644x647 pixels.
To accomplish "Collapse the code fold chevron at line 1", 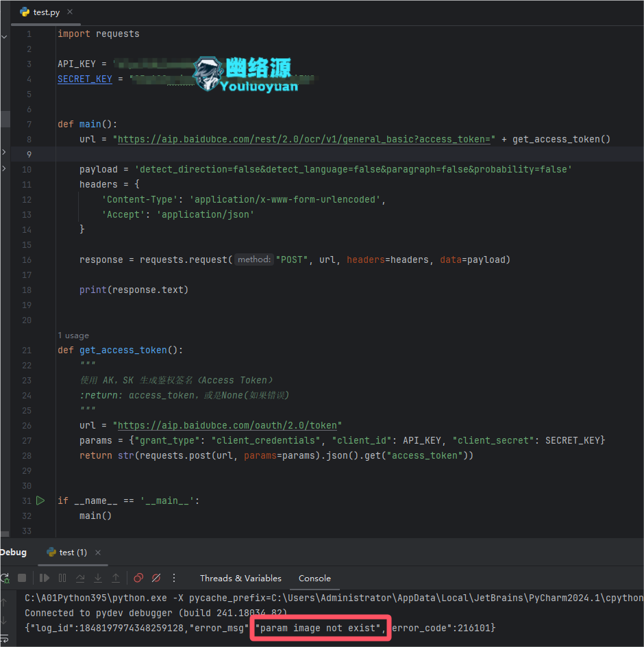I will [x=4, y=36].
